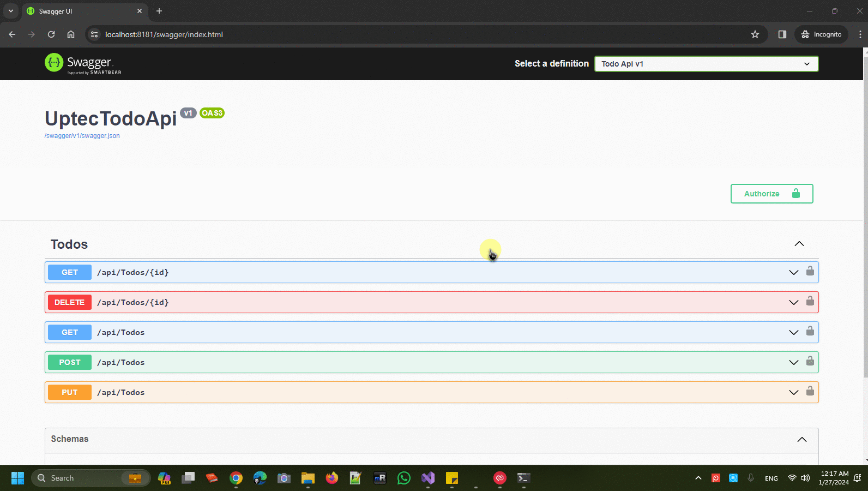Expand the GET /api/Todos/{id} endpoint chevron
This screenshot has width=868, height=491.
tap(793, 272)
